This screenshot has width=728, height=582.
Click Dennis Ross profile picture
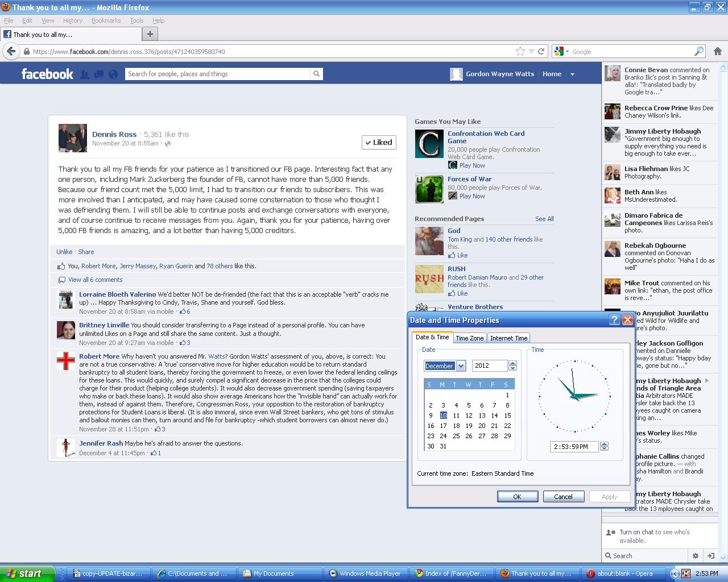click(73, 138)
